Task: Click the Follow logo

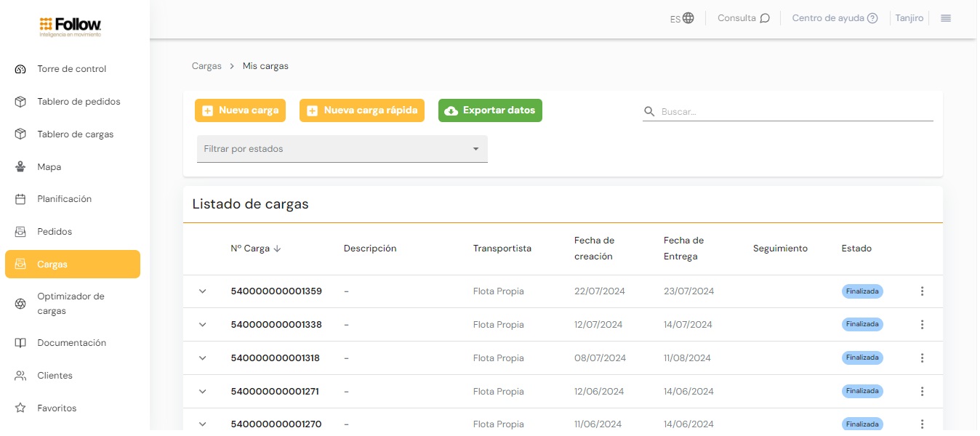Action: (71, 27)
